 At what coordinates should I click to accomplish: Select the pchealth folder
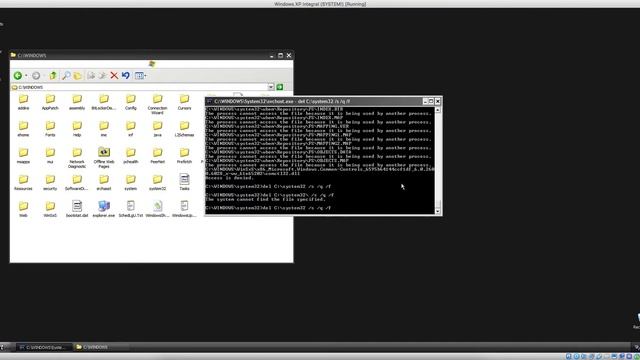131,156
